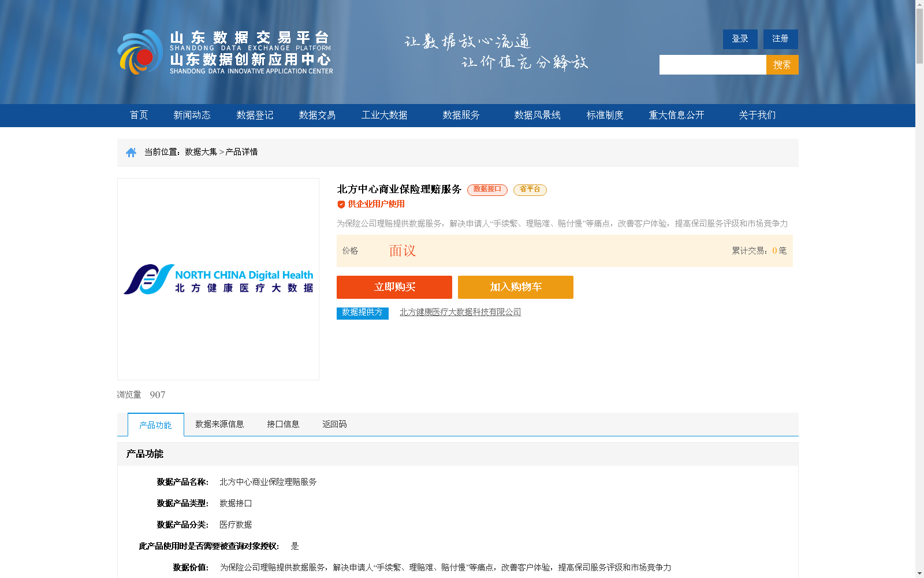Click the 加入购物车 add to cart button
924x578 pixels.
(x=516, y=287)
